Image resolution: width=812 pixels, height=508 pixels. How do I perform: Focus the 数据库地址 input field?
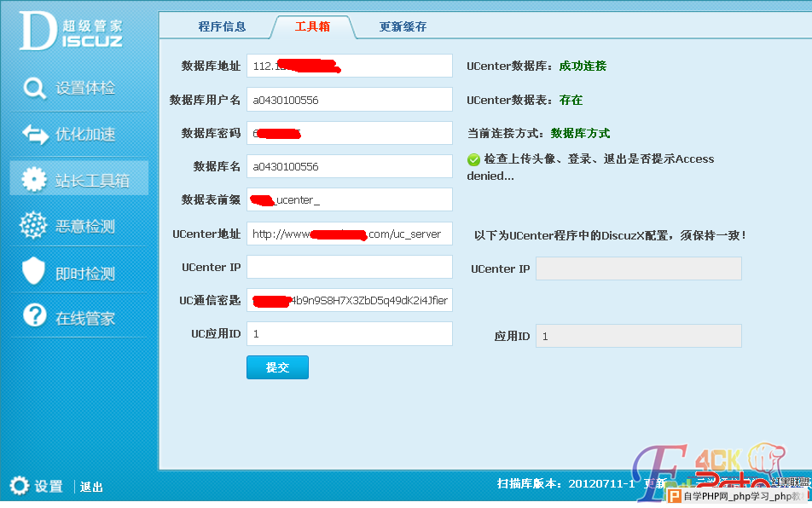point(350,66)
